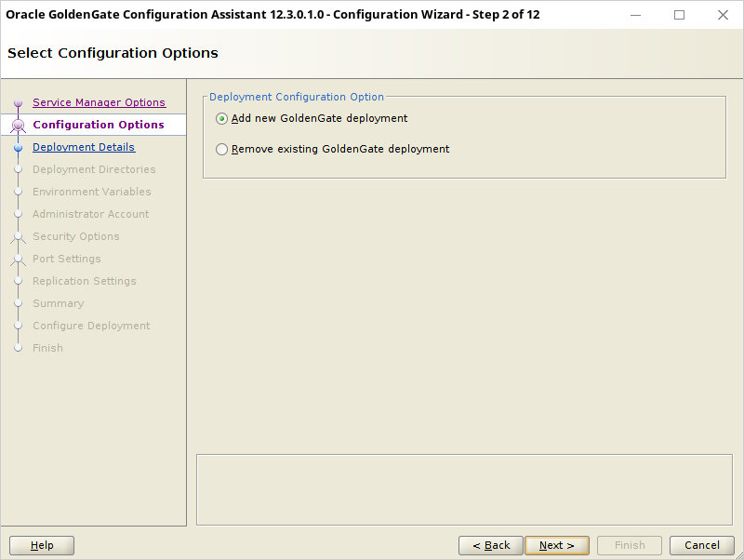This screenshot has width=744, height=560.
Task: Close the Configuration Assistant window
Action: (723, 15)
